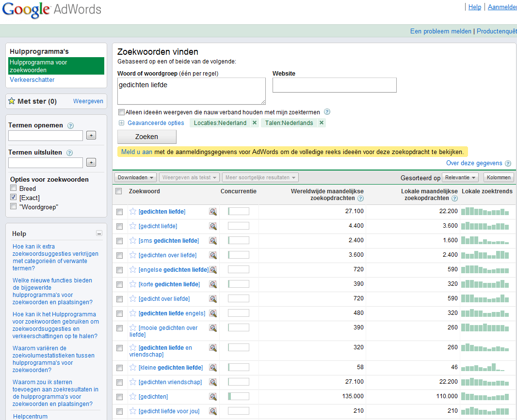Click competition bar for [gedichten] row
This screenshot has width=517, height=420.
[x=239, y=396]
